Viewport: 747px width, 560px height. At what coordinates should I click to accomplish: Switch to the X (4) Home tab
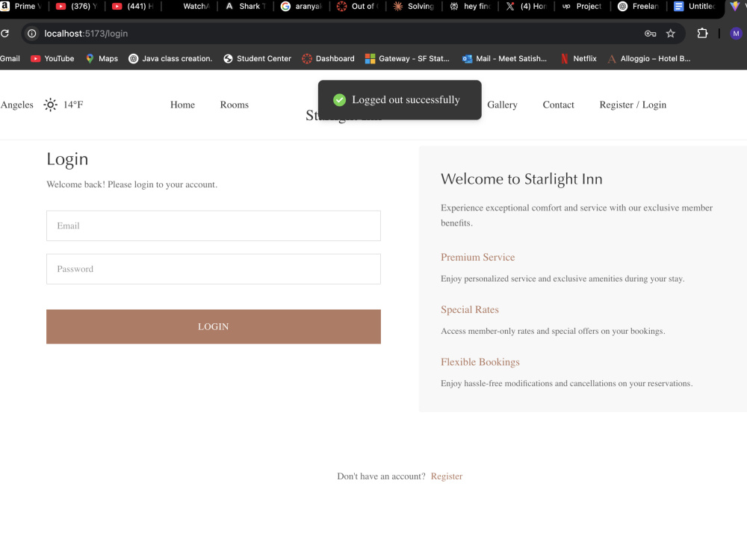point(527,6)
